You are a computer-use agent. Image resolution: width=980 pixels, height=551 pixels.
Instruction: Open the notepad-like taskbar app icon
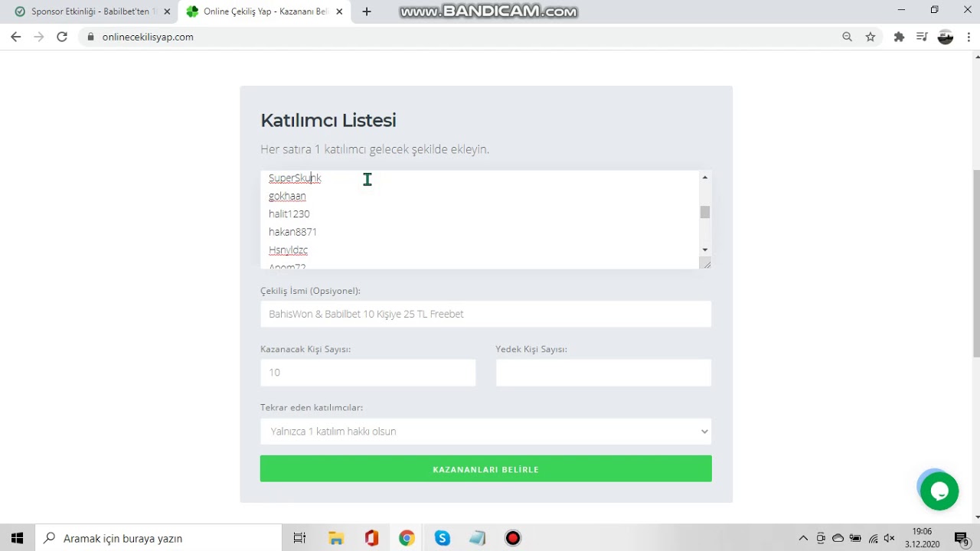click(x=478, y=538)
